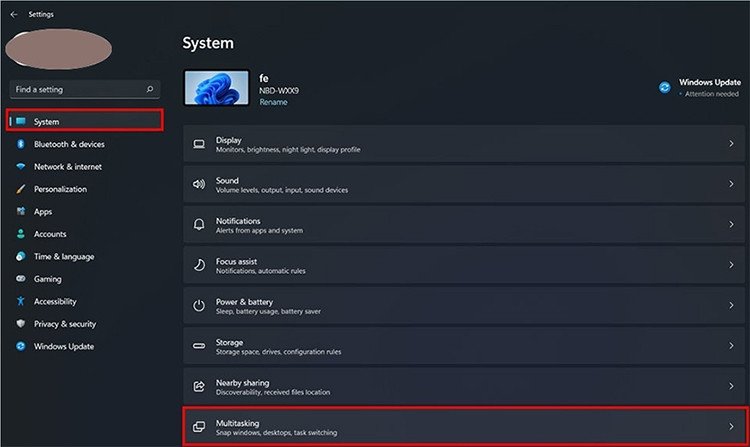750x447 pixels.
Task: Open Nearby sharing title
Action: (x=242, y=382)
